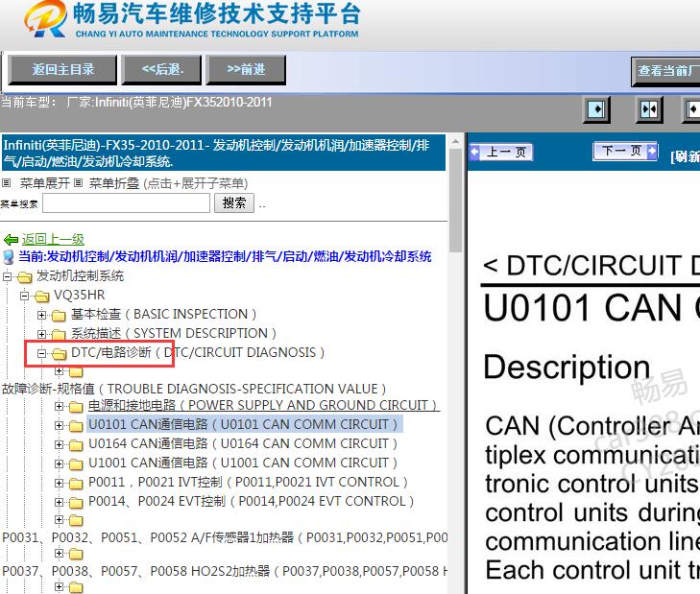Collapse the 发动机控制系统 tree node
The image size is (700, 594).
coord(7,276)
